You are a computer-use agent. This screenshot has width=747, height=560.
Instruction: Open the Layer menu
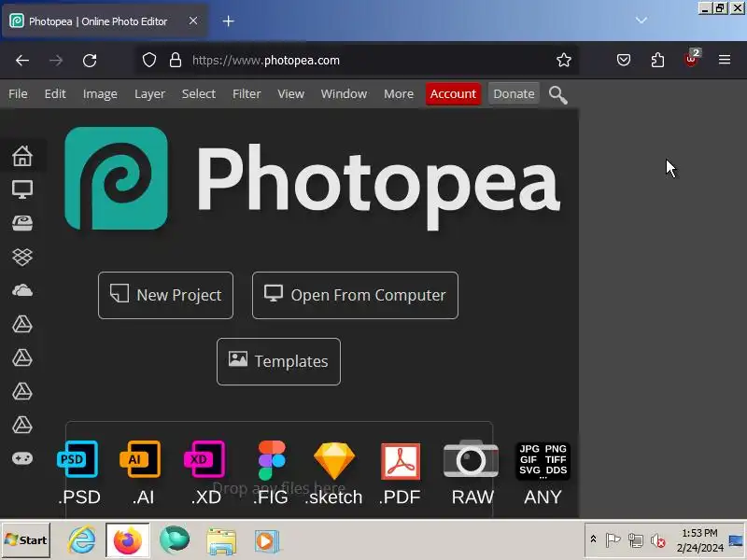[149, 94]
